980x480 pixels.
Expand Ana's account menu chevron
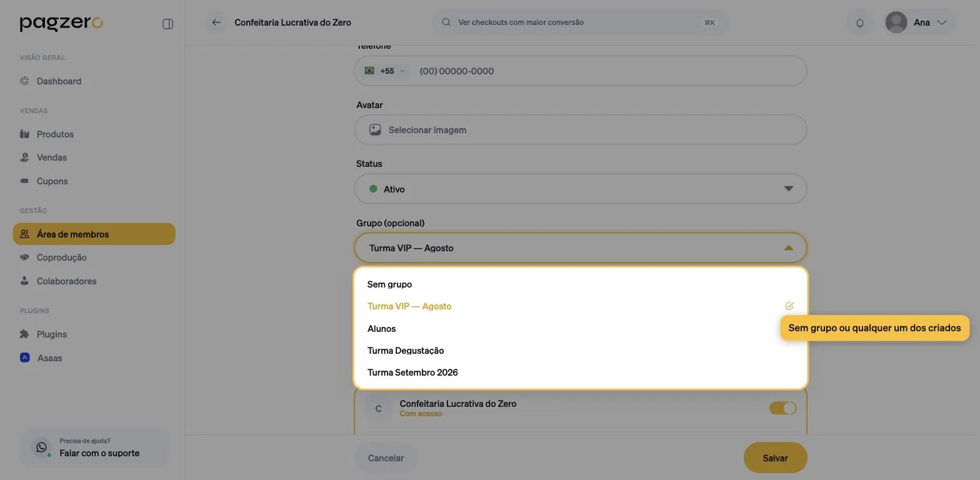tap(942, 22)
